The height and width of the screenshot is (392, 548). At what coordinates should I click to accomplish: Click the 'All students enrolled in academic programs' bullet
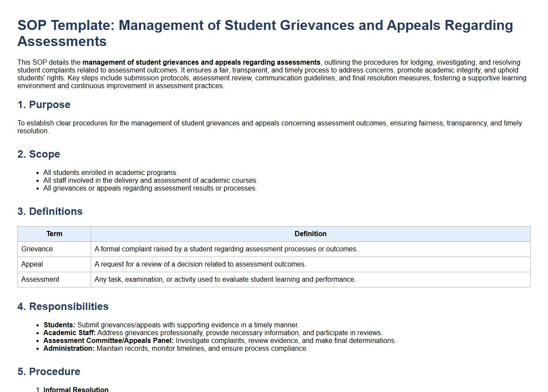click(110, 173)
